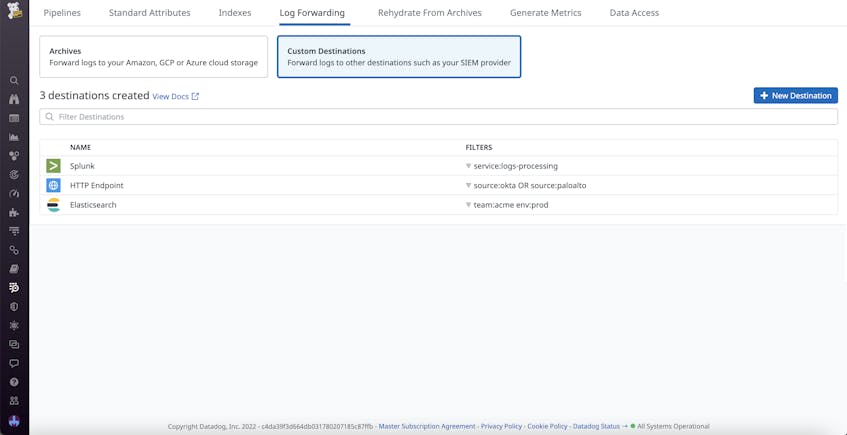Image resolution: width=847 pixels, height=435 pixels.
Task: Open the Rehydrate From Archives tab
Action: [x=429, y=13]
